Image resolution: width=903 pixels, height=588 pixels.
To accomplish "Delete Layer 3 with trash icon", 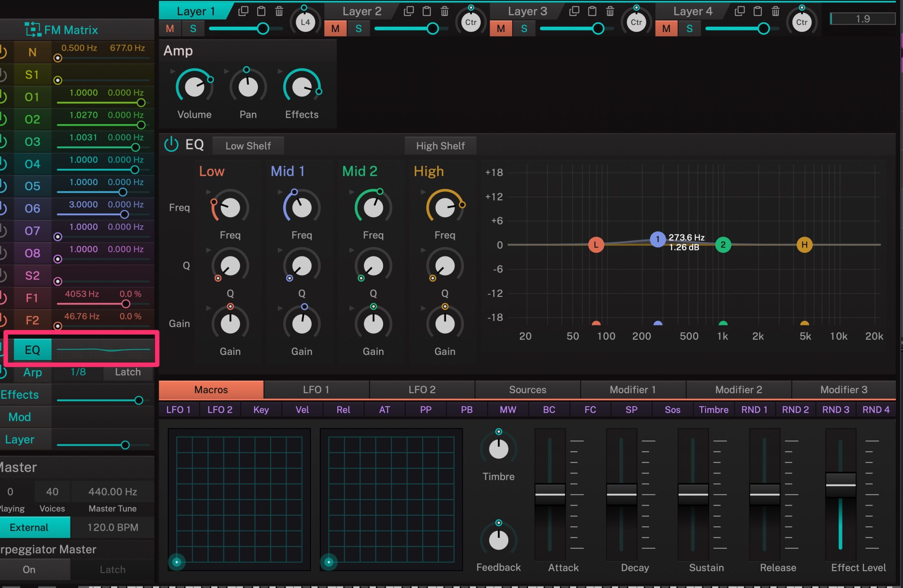I will (x=610, y=11).
